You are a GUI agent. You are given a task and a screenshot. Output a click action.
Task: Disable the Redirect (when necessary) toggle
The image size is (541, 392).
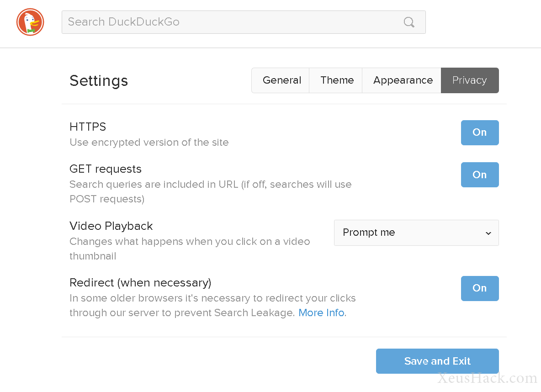click(x=480, y=288)
